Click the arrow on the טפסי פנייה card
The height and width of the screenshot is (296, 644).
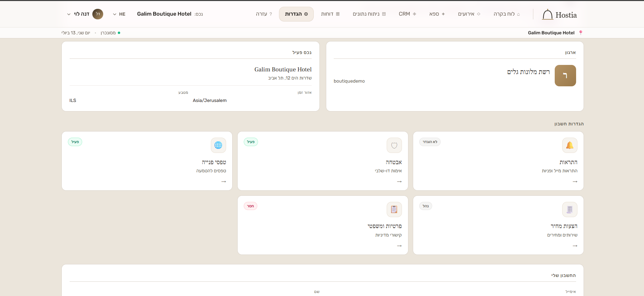(x=223, y=181)
